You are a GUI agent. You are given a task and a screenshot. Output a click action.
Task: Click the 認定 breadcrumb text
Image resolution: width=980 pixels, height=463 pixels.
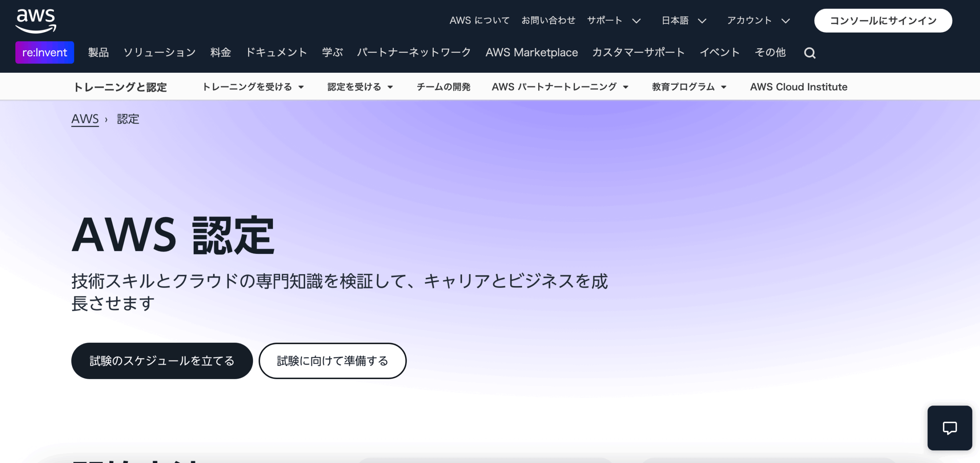tap(128, 119)
